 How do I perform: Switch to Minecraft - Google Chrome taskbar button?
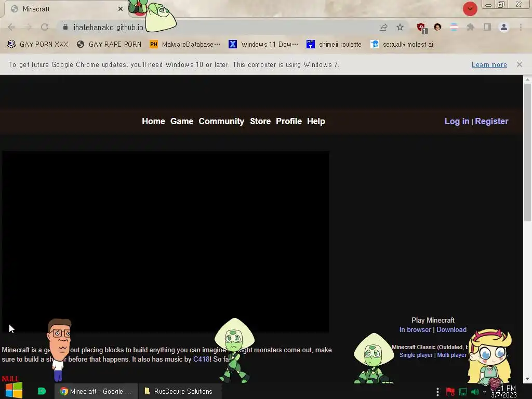pos(96,391)
